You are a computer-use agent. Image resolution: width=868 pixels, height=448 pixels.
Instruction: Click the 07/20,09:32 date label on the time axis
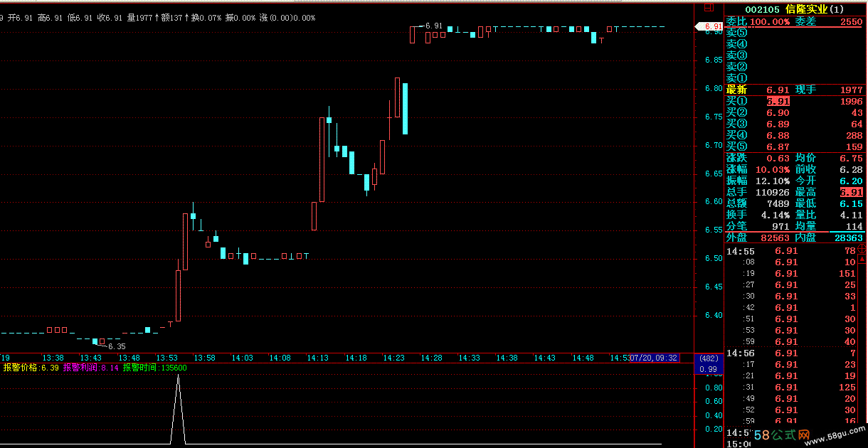click(x=655, y=358)
